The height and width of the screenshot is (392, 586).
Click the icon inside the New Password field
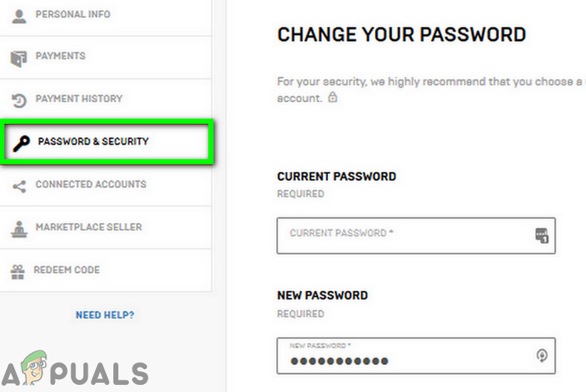[542, 355]
